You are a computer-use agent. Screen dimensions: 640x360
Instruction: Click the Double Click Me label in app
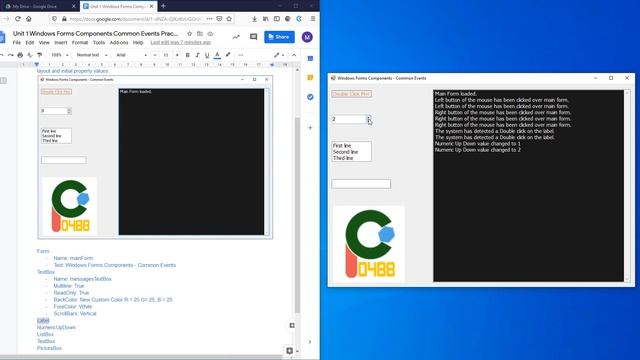(x=351, y=94)
